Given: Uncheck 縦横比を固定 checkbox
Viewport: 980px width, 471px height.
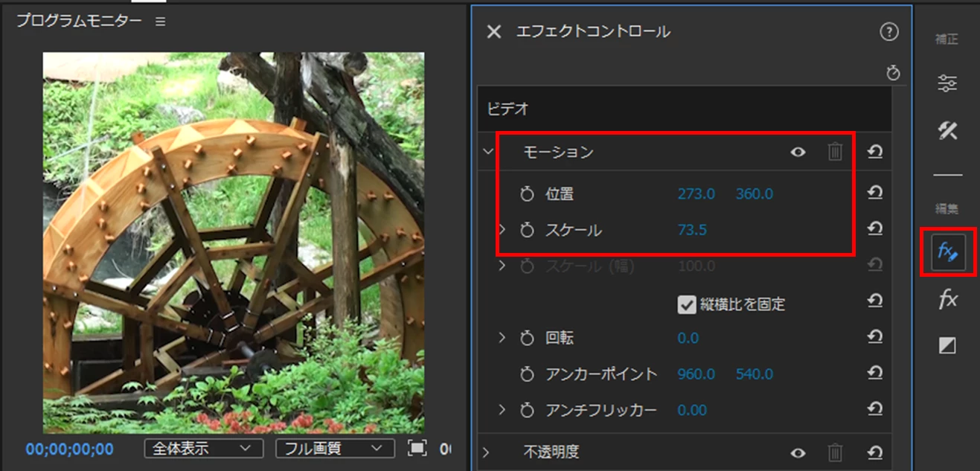Looking at the screenshot, I should pos(686,304).
